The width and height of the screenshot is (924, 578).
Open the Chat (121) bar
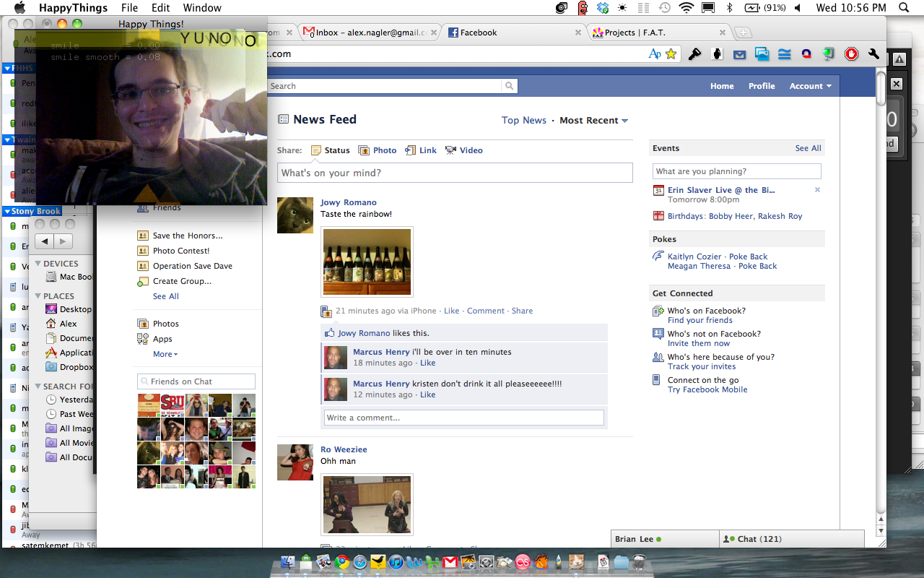792,539
